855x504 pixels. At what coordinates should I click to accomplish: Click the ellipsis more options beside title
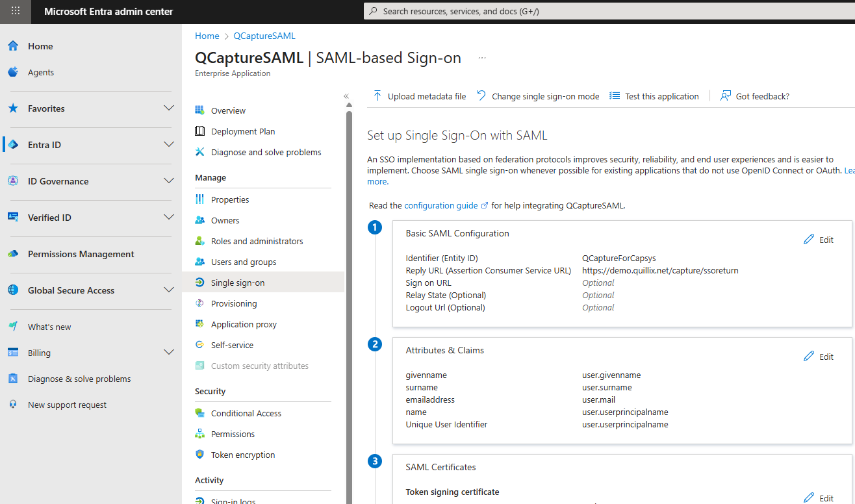(482, 58)
